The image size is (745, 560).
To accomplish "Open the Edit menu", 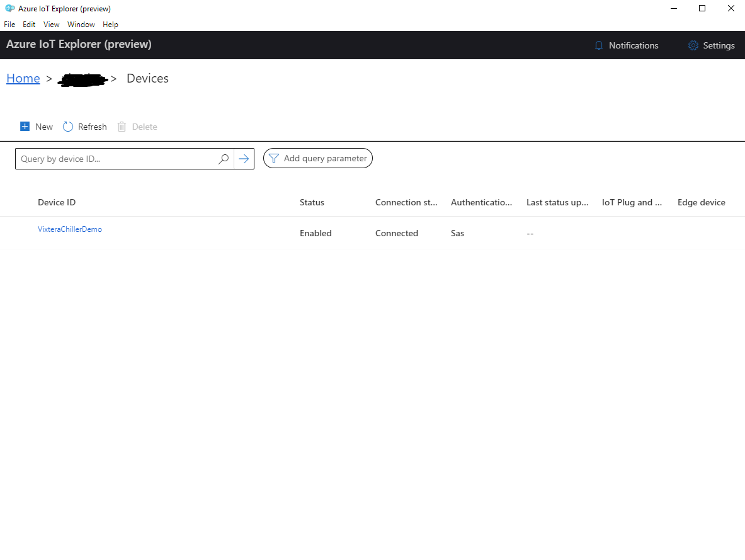I will [29, 24].
